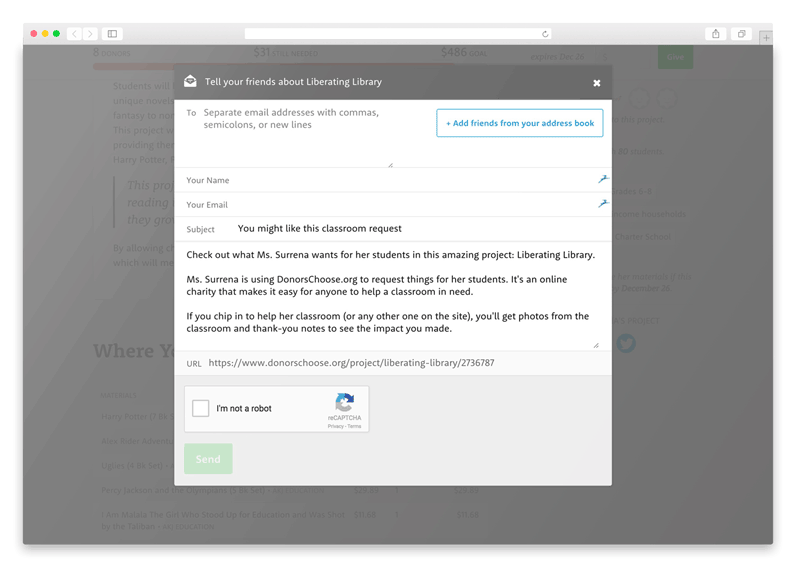
Task: Close the Tell your friends dialog
Action: 596,83
